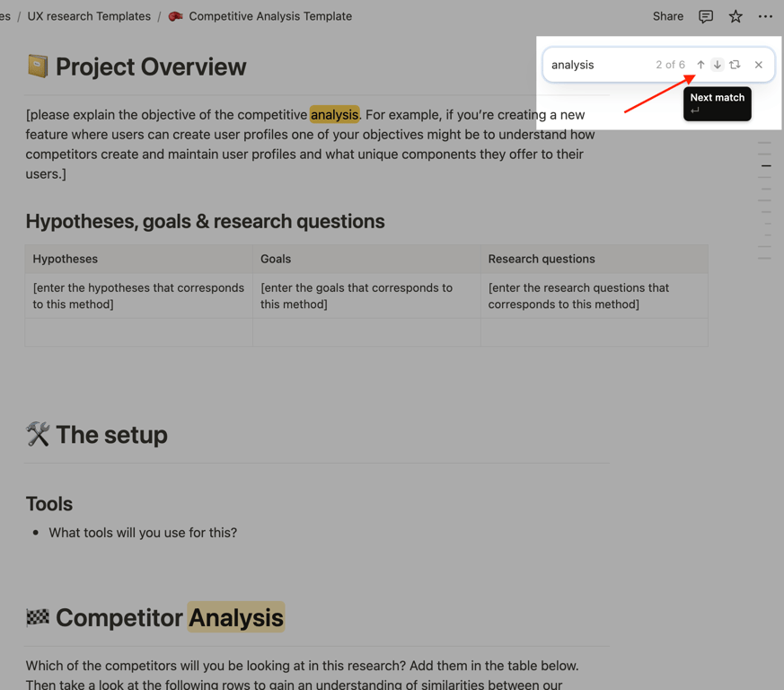The height and width of the screenshot is (690, 784).
Task: Jump to next match down arrow
Action: tap(717, 65)
